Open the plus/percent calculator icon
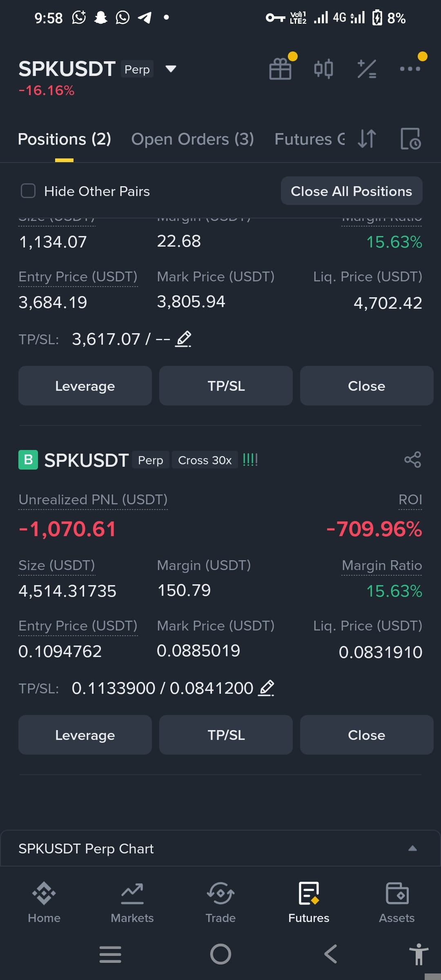Screen dimensions: 441x980 coord(367,69)
